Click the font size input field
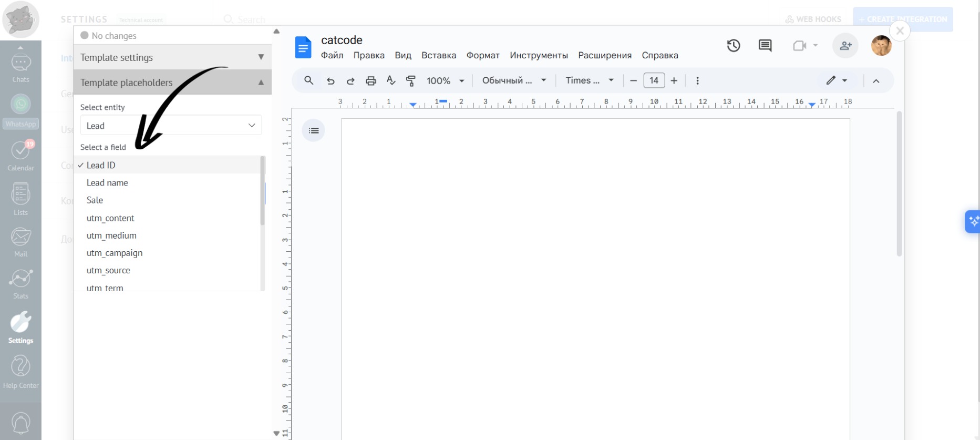The height and width of the screenshot is (440, 980). [654, 80]
